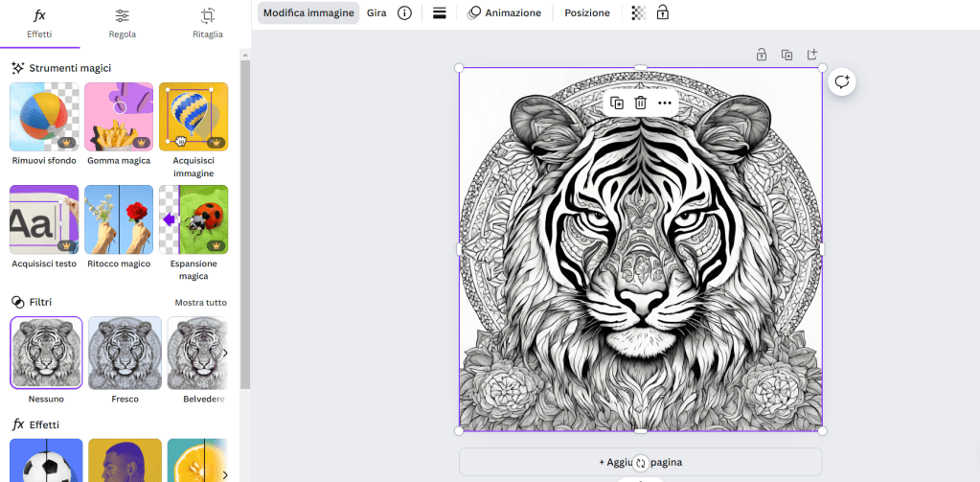Click the info icon in top toolbar
The height and width of the screenshot is (482, 980).
point(404,13)
